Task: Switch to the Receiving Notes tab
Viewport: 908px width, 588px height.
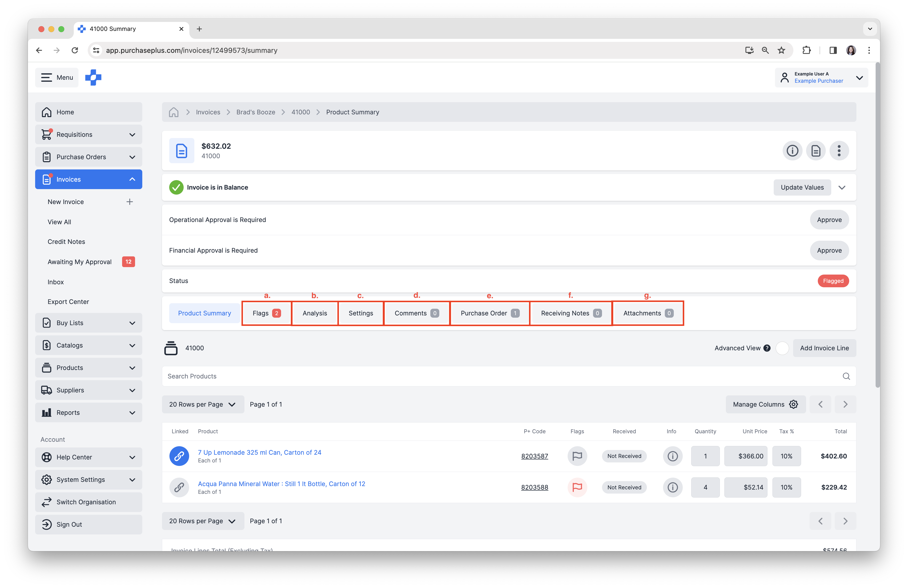Action: (571, 313)
